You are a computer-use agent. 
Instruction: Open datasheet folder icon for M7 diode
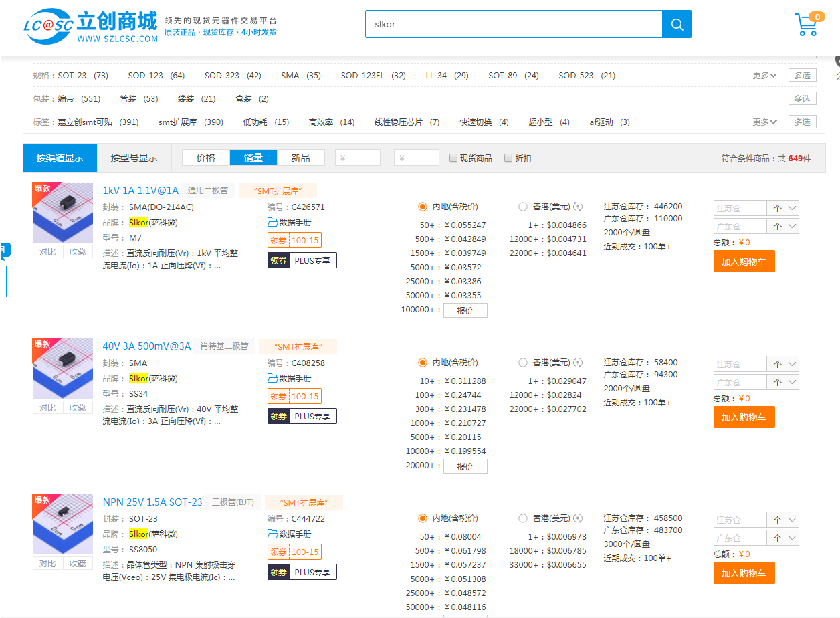pos(272,223)
